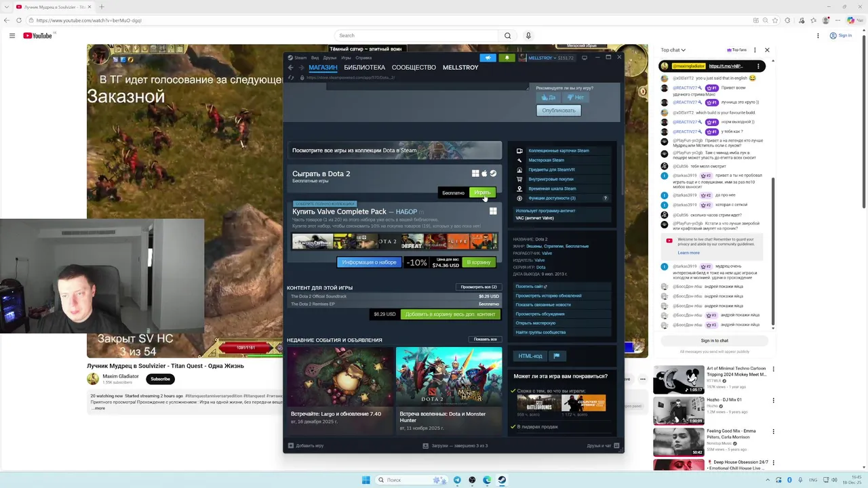Open the Игры menu in Steam
Image resolution: width=868 pixels, height=488 pixels.
tap(346, 58)
